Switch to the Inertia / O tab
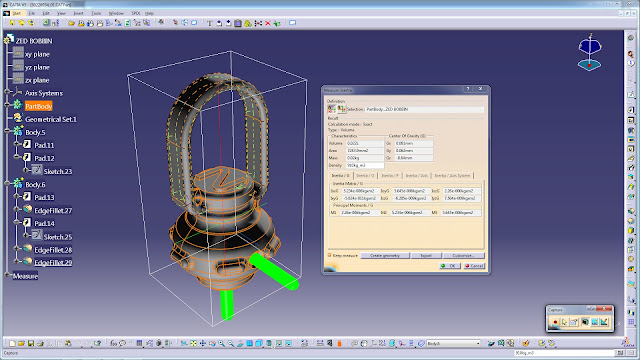This screenshot has height=360, width=640. pyautogui.click(x=365, y=176)
